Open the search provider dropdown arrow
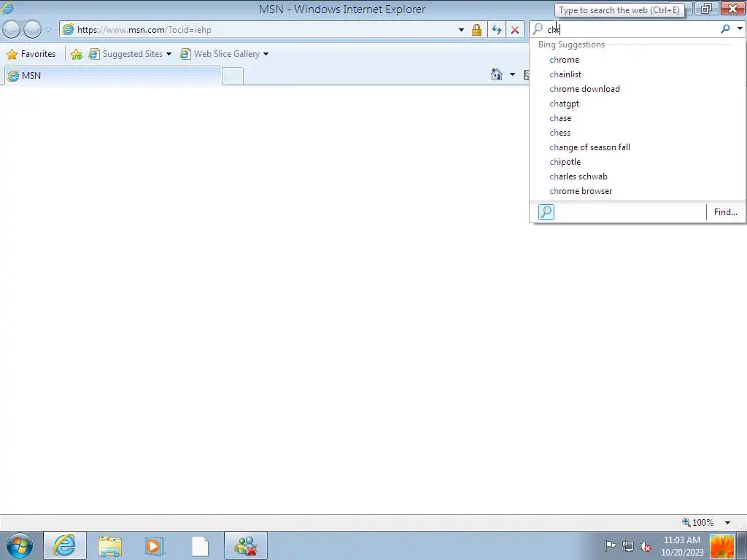This screenshot has height=560, width=747. pos(740,29)
